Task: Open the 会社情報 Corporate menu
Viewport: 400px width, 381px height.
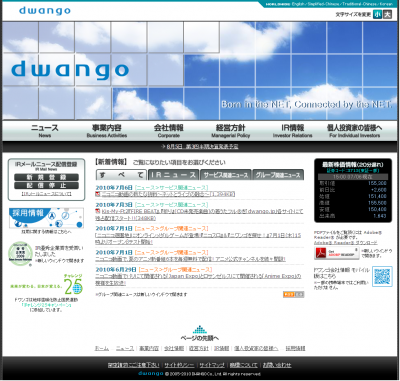Action: pos(169,131)
